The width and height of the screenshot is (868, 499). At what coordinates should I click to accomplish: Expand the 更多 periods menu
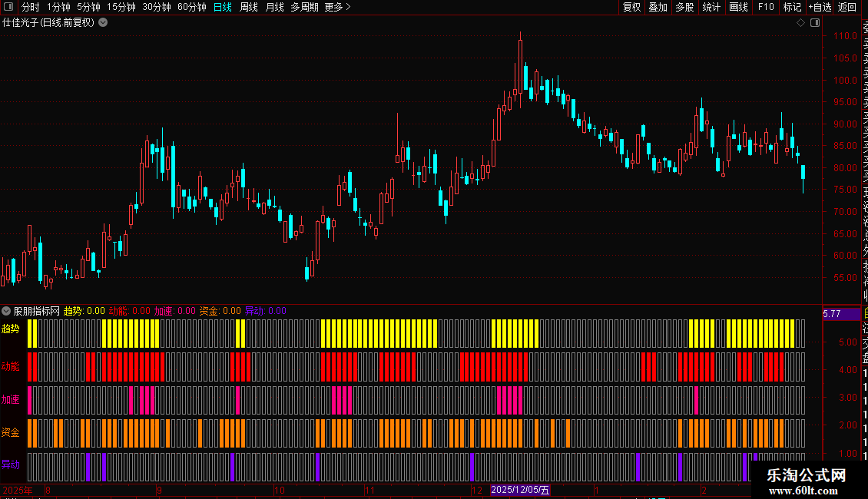(337, 7)
